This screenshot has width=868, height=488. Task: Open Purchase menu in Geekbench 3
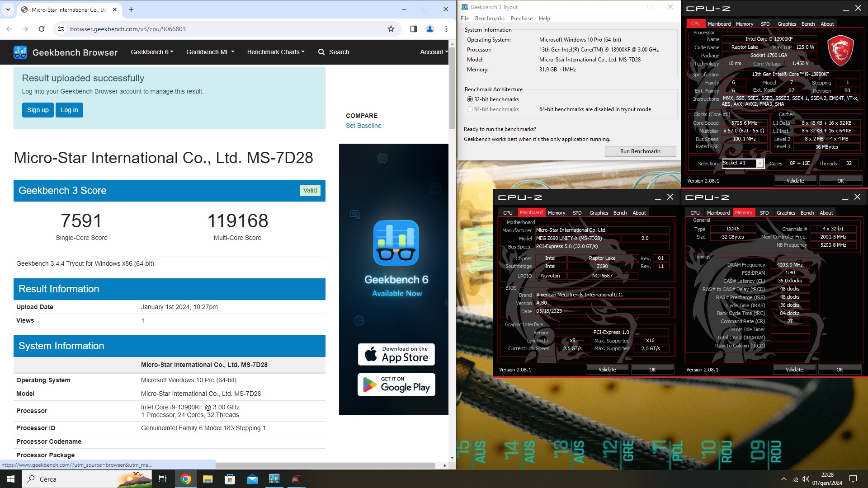click(522, 19)
